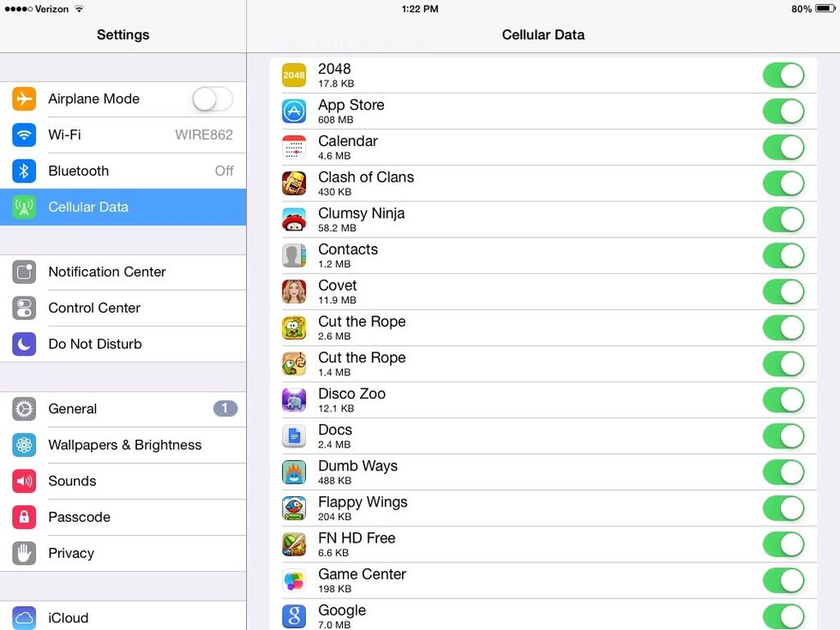840x630 pixels.
Task: Open Do Not Disturb settings
Action: tap(123, 344)
